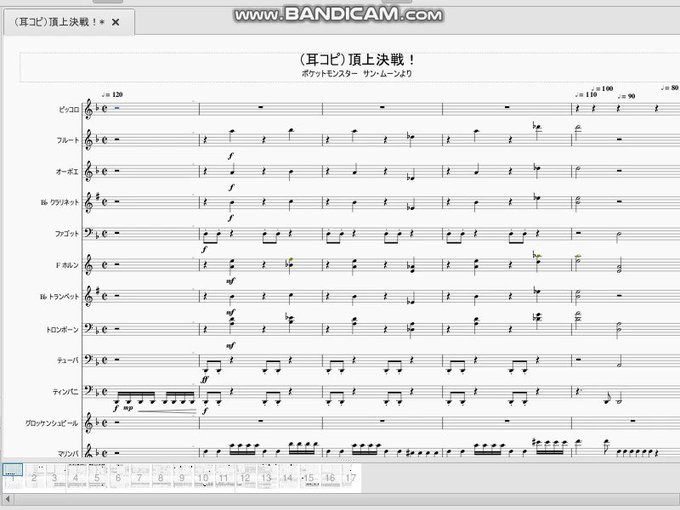Select the tempo marking ♩= 120
Screen dimensions: 680x510
point(112,95)
